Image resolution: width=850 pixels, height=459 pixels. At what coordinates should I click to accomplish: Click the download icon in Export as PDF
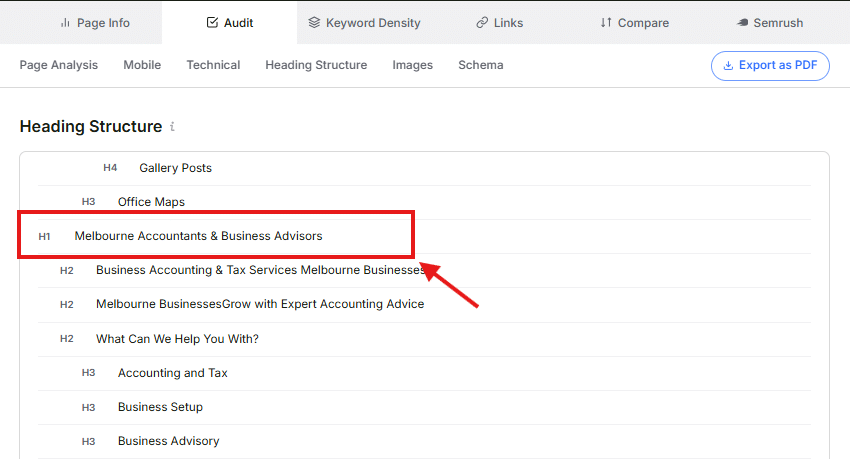click(x=728, y=66)
